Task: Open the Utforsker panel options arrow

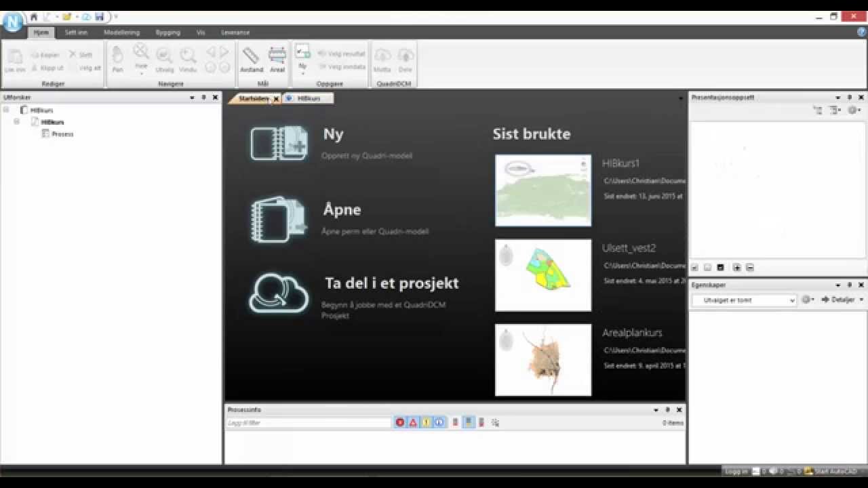Action: tap(192, 98)
